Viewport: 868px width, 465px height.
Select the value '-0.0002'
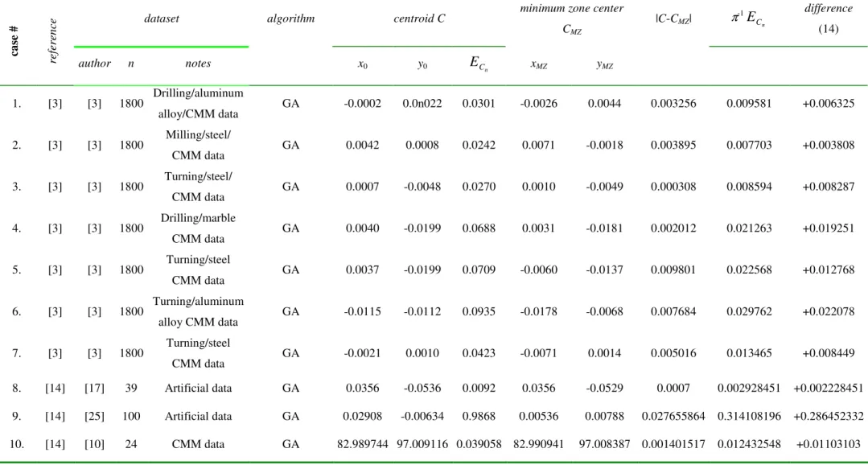coord(362,104)
